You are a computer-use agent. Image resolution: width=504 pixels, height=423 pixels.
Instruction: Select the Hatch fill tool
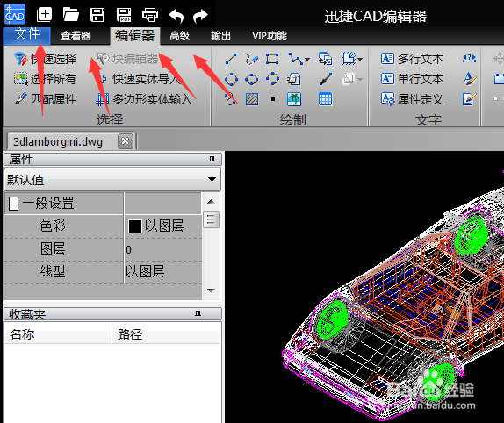[252, 99]
